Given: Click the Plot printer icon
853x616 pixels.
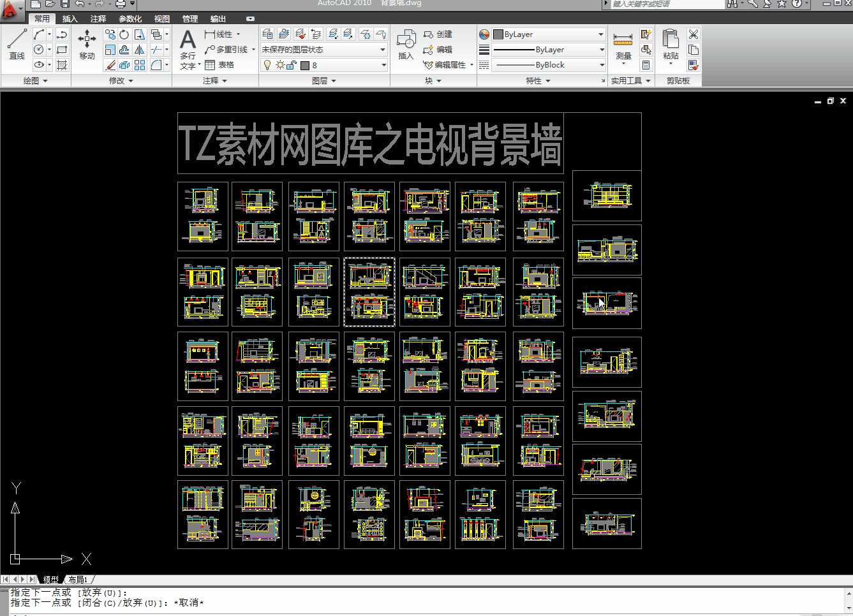Looking at the screenshot, I should pyautogui.click(x=121, y=4).
